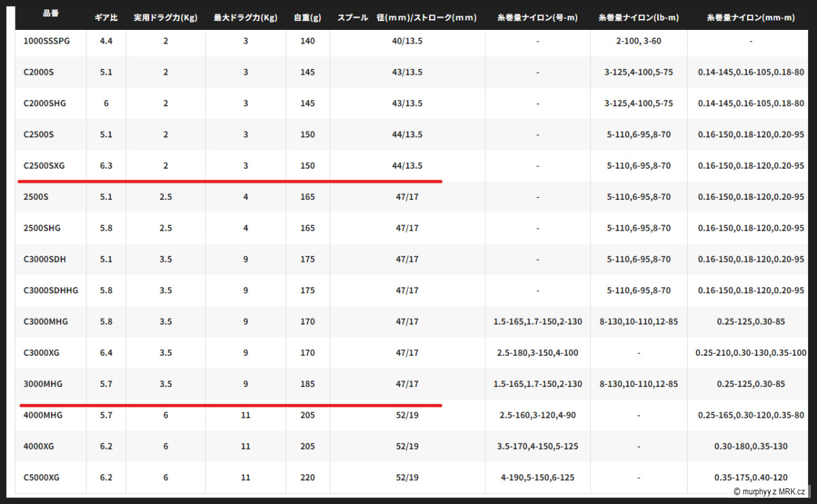The height and width of the screenshot is (504, 817).
Task: Click the C2000SHG model name
Action: tap(44, 103)
